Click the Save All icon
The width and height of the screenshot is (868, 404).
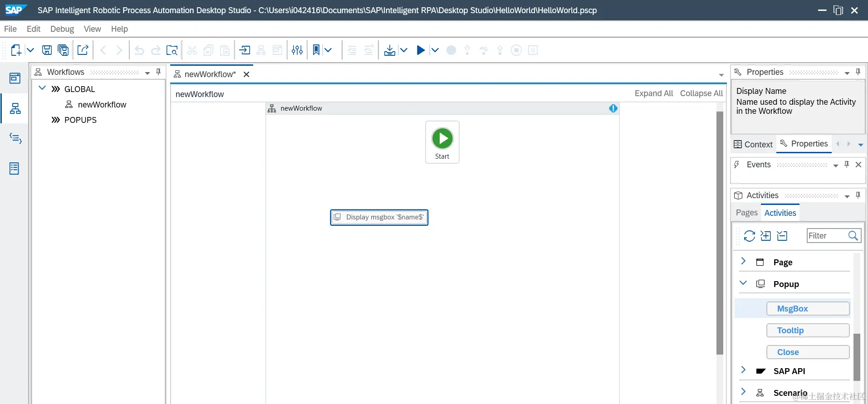tap(64, 50)
